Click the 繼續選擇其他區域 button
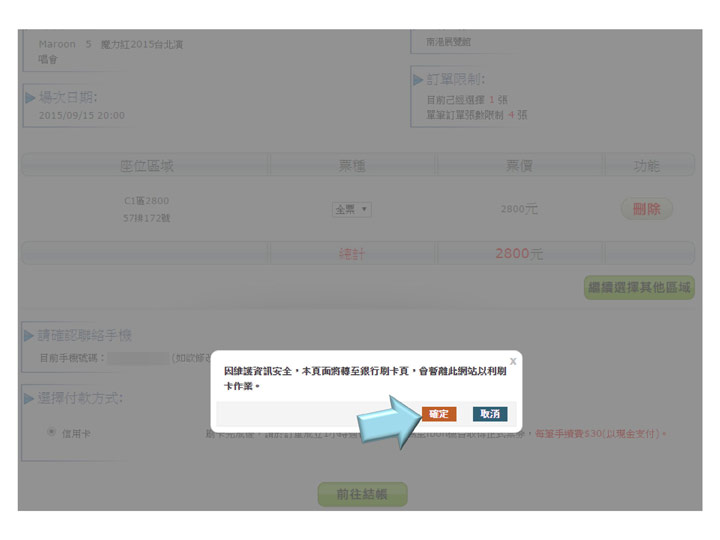 [x=639, y=288]
